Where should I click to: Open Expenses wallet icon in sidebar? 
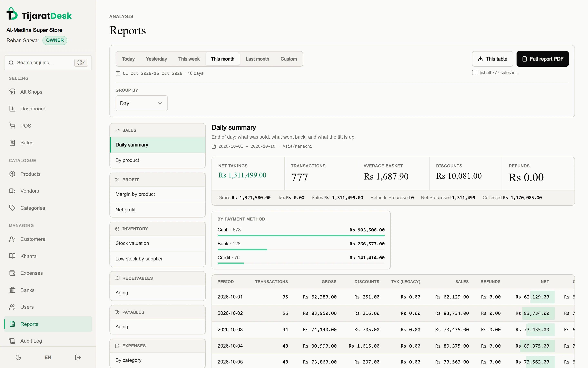pos(12,273)
